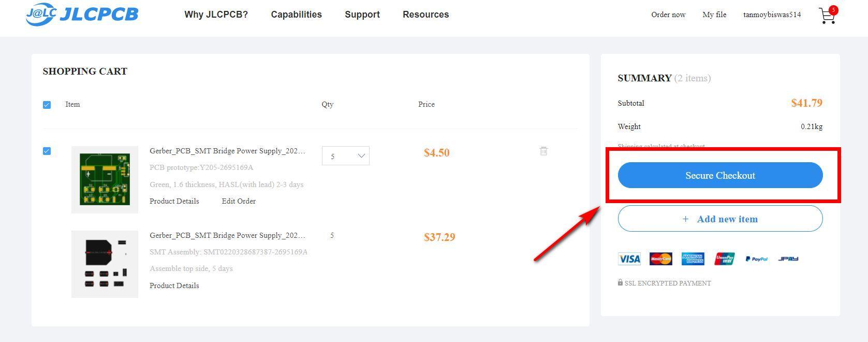Click the Visa payment icon
The width and height of the screenshot is (868, 342).
[629, 259]
